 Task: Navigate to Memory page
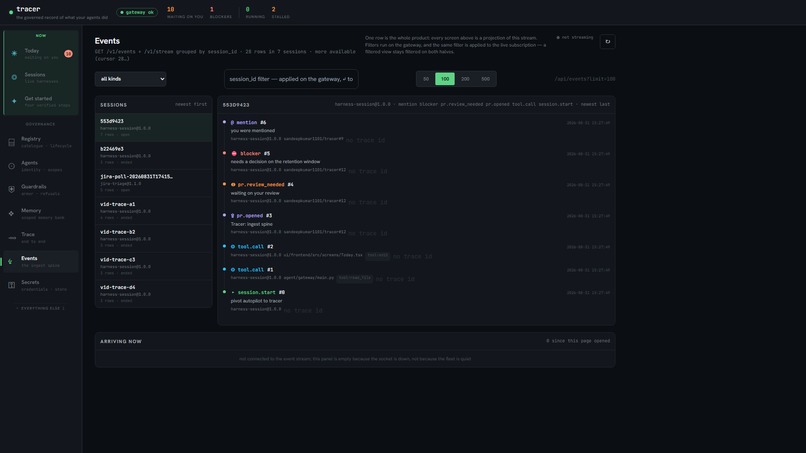coord(41,213)
